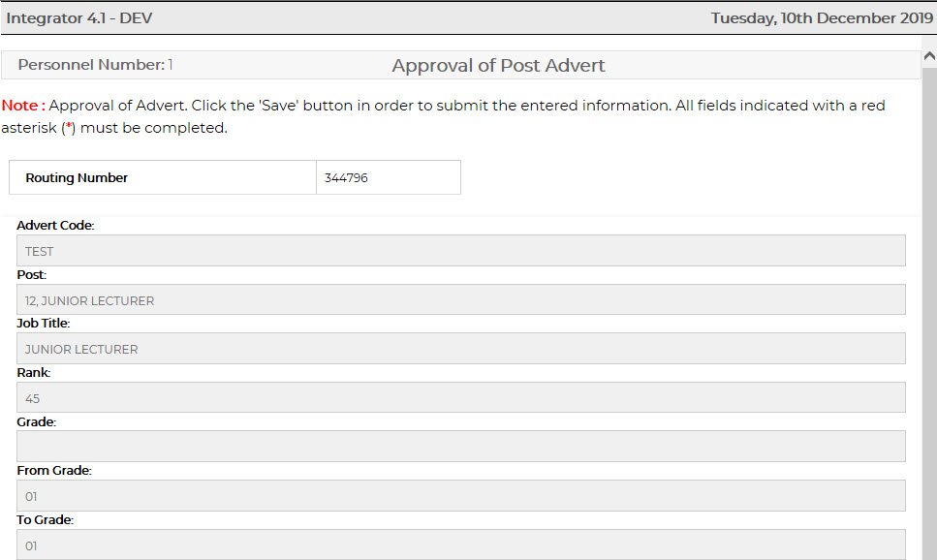The height and width of the screenshot is (560, 937).
Task: Click the Integrator 4.1 - DEV title
Action: [x=79, y=18]
